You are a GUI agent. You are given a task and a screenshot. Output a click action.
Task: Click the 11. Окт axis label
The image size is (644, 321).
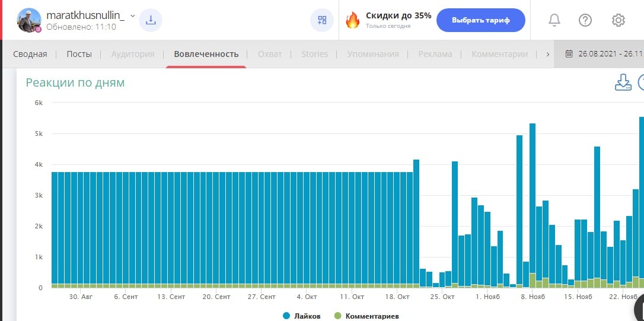(352, 297)
